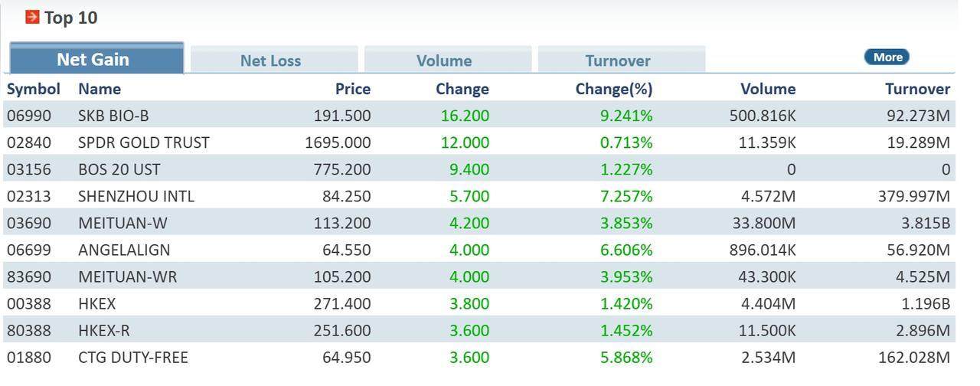Viewport: 980px width, 386px height.
Task: Open CTG DUTY-FREE stock page
Action: 132,357
